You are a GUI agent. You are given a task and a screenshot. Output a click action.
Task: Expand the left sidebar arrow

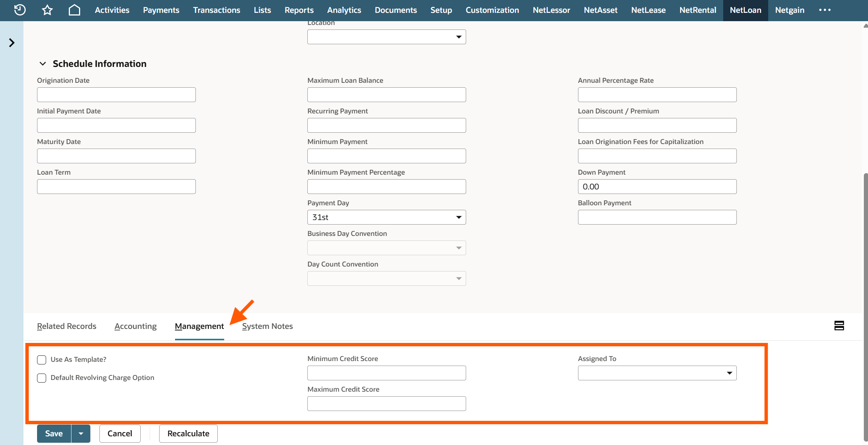12,43
